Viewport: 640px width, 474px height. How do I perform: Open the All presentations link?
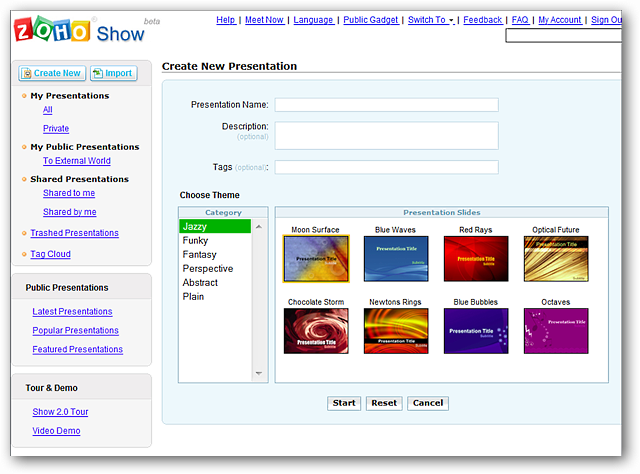tap(48, 109)
